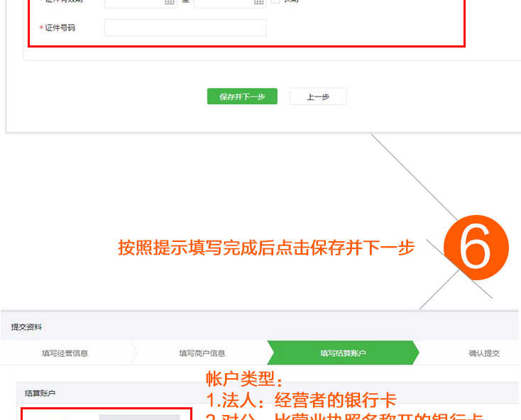Click the 证件号码 field label

(60, 28)
